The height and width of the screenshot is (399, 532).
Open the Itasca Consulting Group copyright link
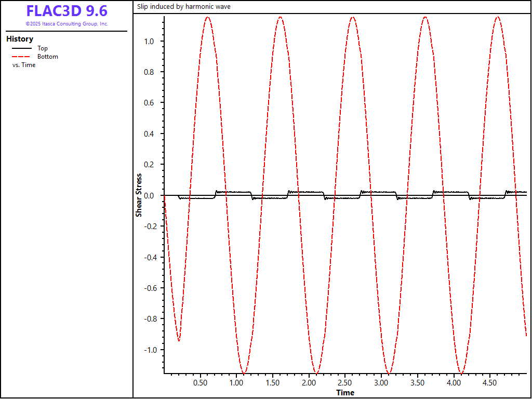pos(66,24)
